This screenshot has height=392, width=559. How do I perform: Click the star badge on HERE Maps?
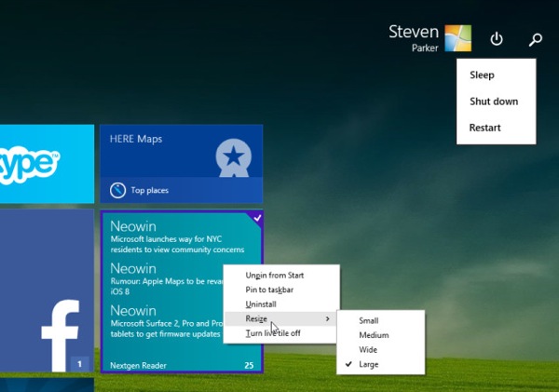click(x=234, y=157)
